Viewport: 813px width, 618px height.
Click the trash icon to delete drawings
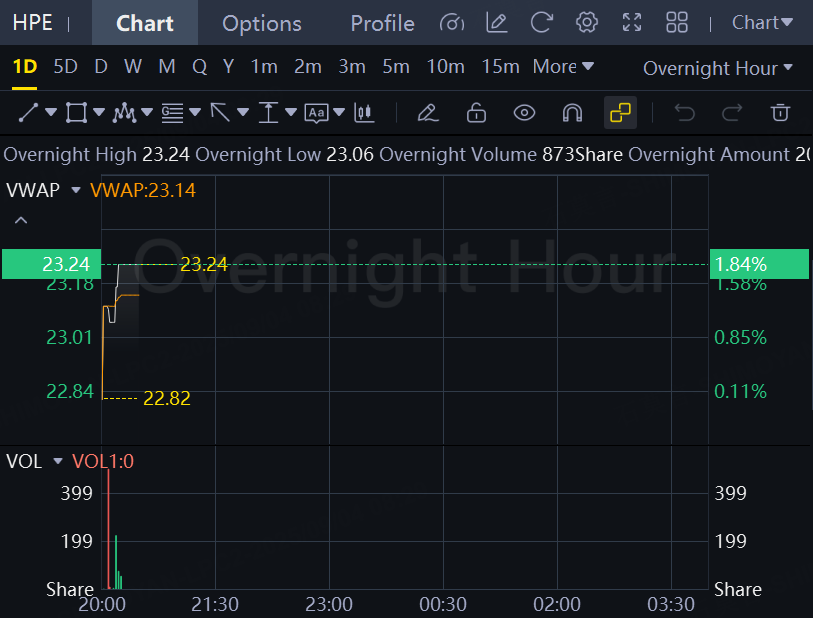(x=781, y=113)
